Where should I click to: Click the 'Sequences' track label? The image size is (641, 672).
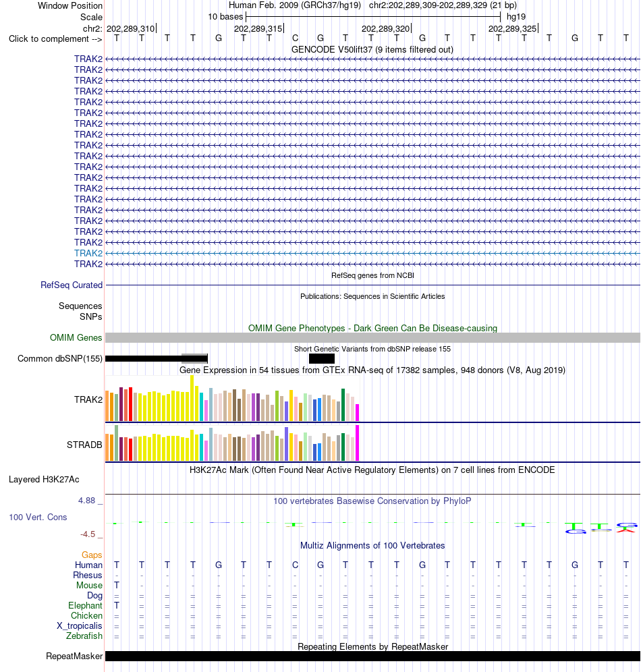tap(80, 306)
